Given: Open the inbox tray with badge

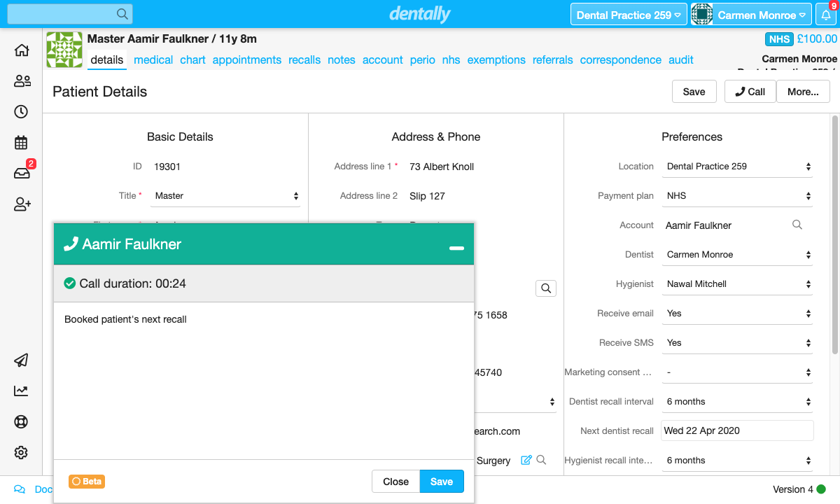Looking at the screenshot, I should coord(22,174).
